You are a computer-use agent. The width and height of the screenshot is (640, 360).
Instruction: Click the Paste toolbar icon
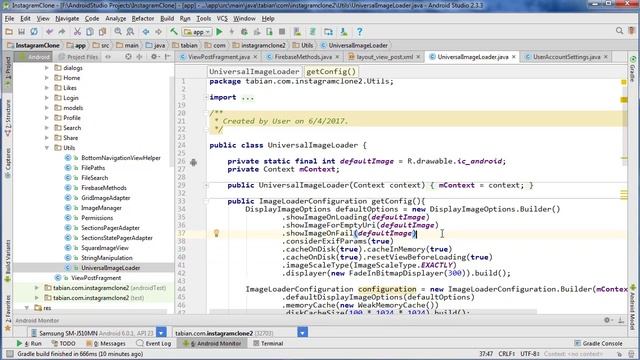(x=102, y=32)
